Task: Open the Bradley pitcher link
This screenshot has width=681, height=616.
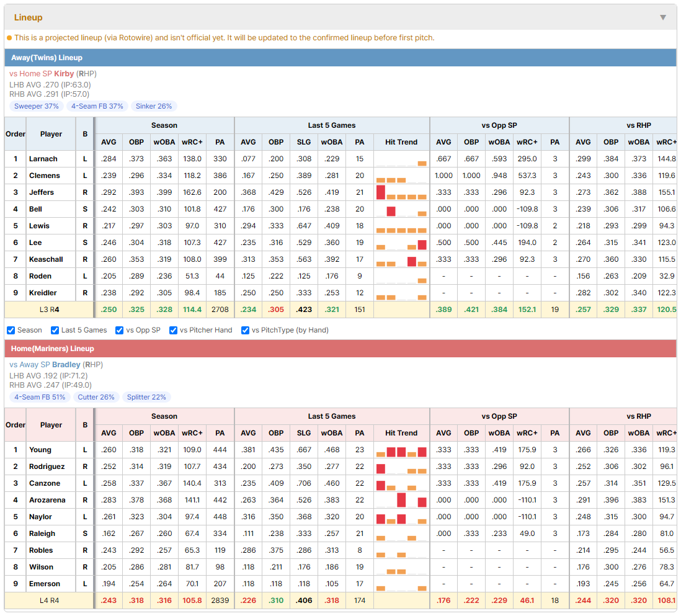Action: tap(66, 365)
